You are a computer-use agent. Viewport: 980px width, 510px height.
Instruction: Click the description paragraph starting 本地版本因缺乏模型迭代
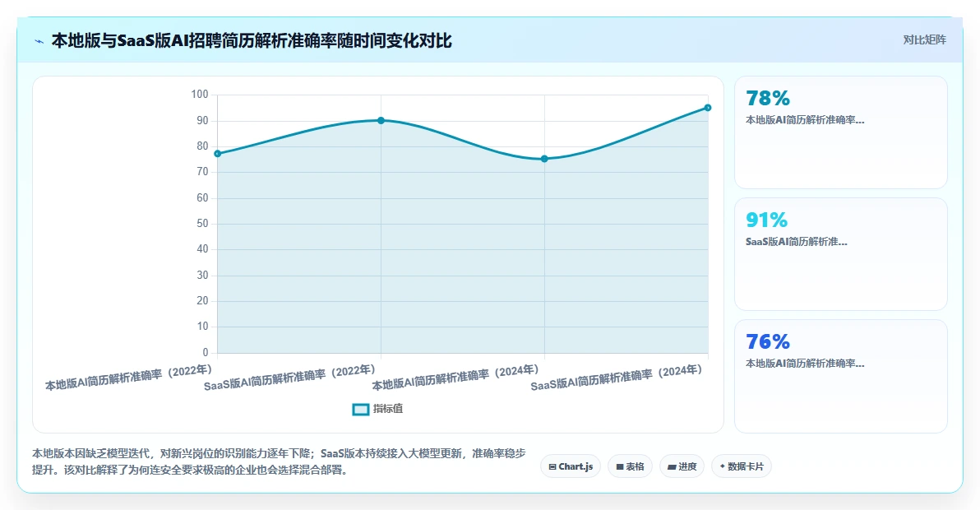pos(279,461)
